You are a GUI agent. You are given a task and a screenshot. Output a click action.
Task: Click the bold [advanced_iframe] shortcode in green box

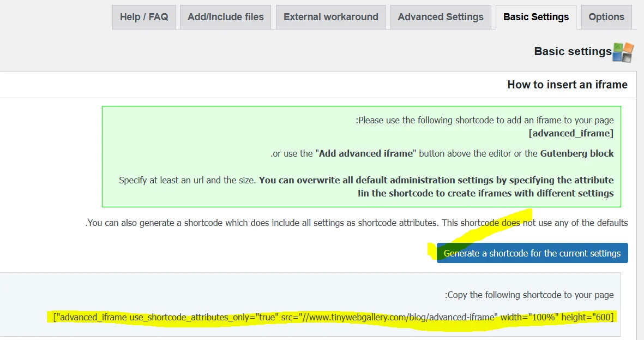tap(571, 133)
